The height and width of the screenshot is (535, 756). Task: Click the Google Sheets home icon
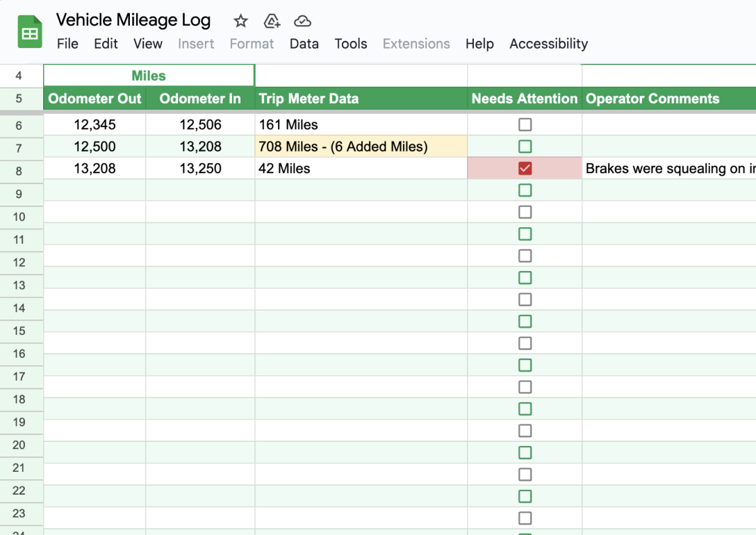tap(30, 32)
